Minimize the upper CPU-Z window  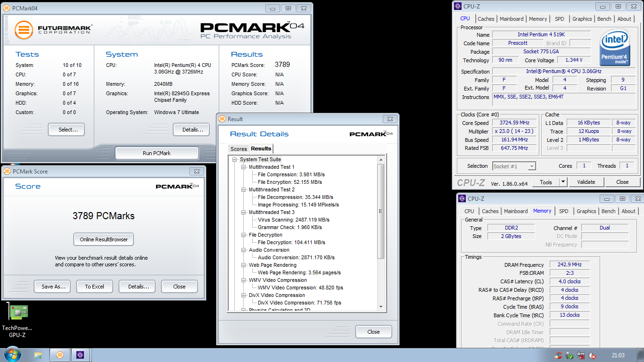tap(602, 6)
